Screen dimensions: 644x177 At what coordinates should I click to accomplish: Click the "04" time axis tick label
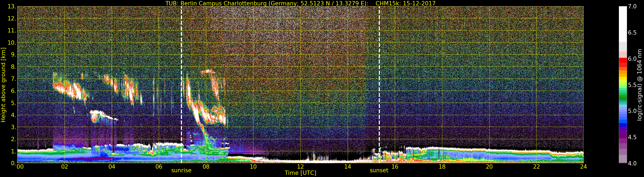112,166
